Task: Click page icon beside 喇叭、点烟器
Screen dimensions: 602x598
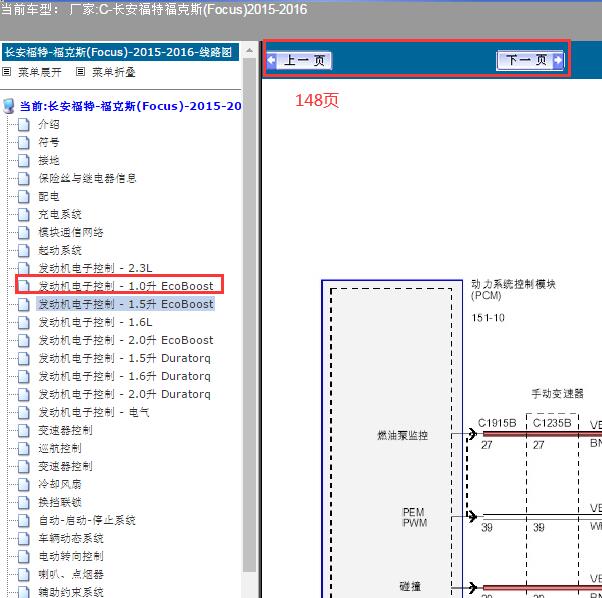Action: pos(24,575)
